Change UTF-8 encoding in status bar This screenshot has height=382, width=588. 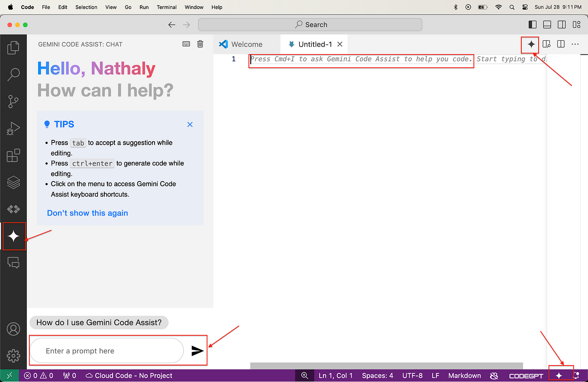coord(412,376)
